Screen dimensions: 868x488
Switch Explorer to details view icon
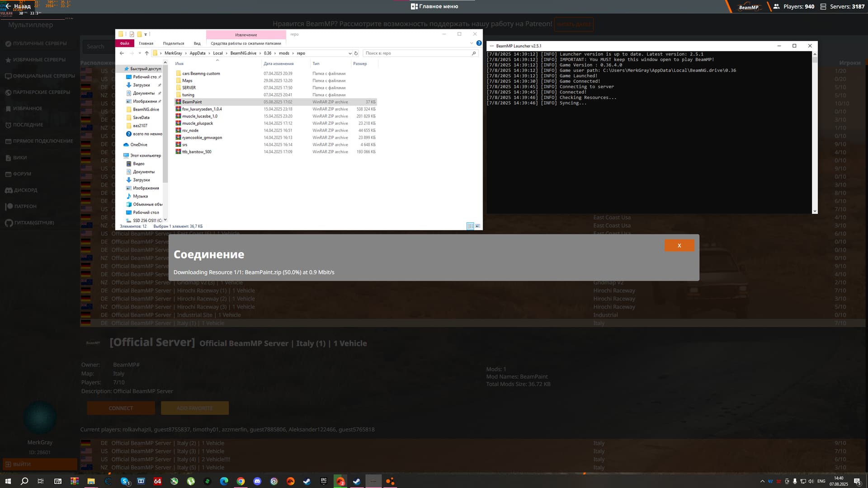pyautogui.click(x=470, y=226)
